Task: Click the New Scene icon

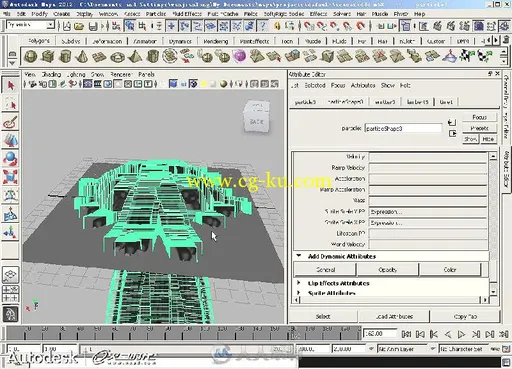Action: point(67,26)
